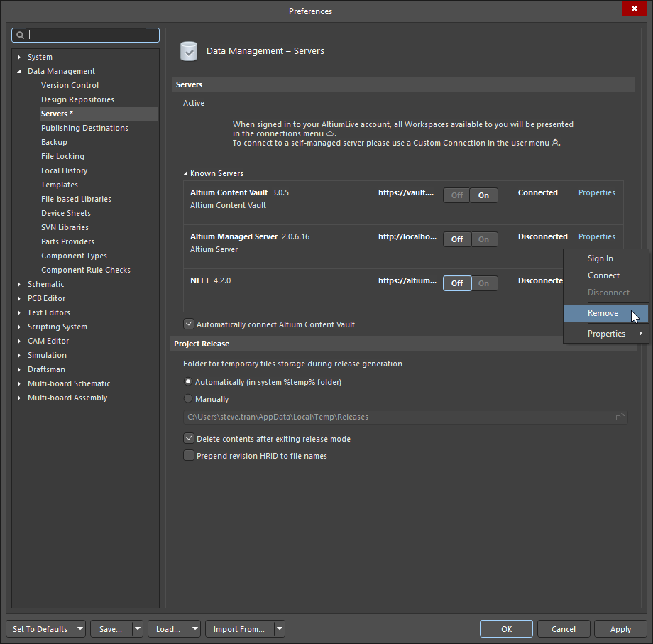The height and width of the screenshot is (644, 653).
Task: Expand the Scripting System tree node
Action: (18, 327)
